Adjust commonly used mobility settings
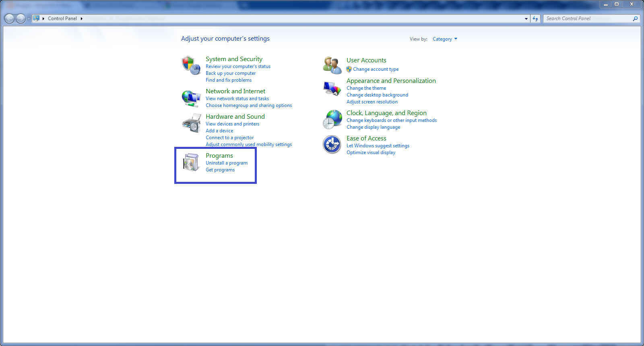This screenshot has width=644, height=346. point(249,144)
